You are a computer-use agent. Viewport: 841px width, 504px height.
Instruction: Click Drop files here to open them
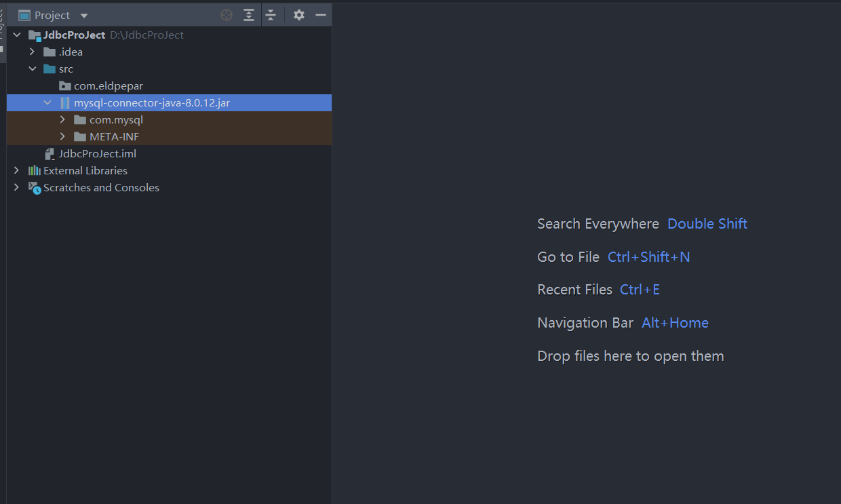pos(631,355)
